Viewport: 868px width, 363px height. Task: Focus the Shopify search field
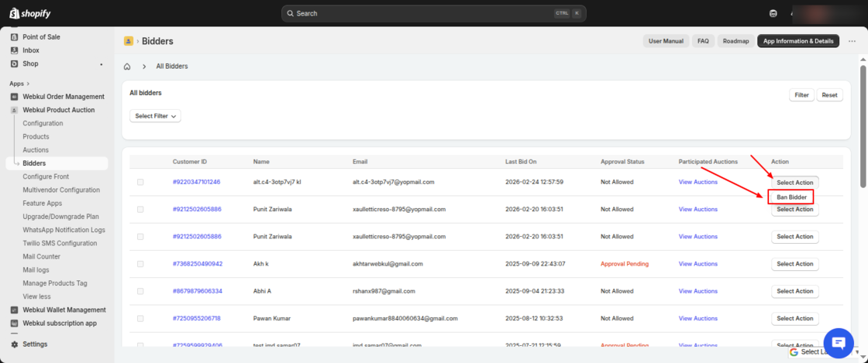pyautogui.click(x=433, y=13)
